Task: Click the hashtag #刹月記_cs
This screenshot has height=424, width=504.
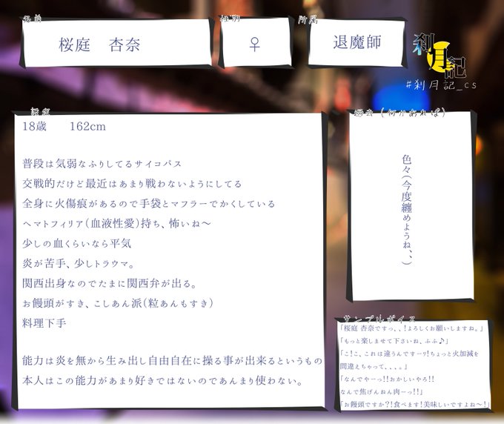Action: [441, 85]
